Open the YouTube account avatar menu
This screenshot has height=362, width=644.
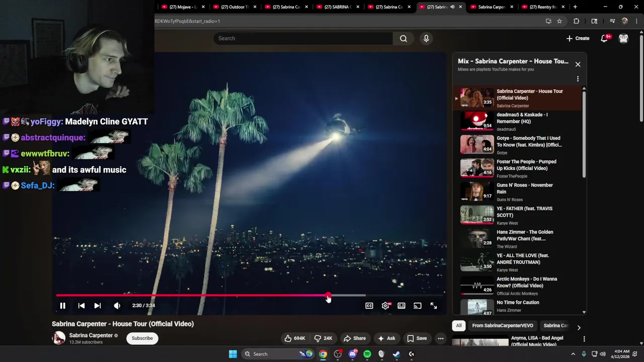[623, 38]
